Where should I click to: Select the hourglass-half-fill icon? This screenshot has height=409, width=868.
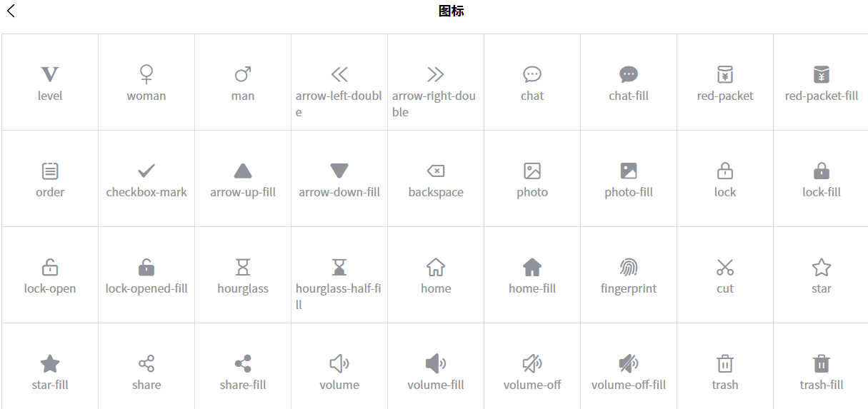339,267
